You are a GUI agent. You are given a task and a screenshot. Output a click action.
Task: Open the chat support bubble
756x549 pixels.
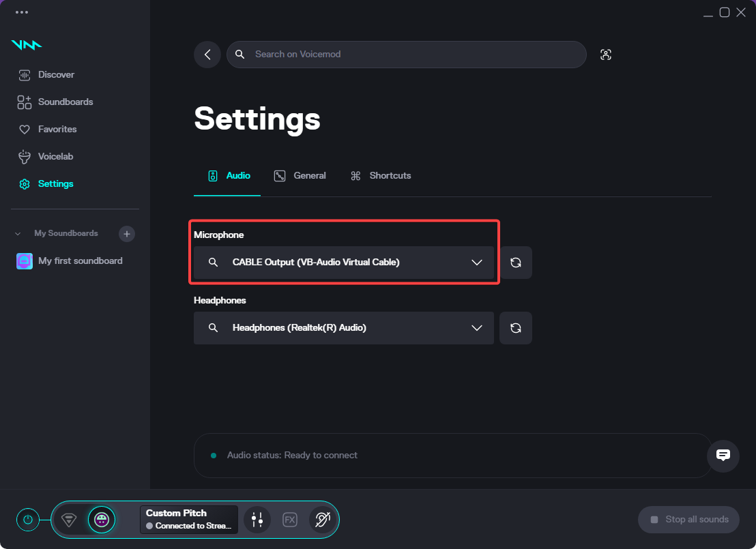click(x=723, y=456)
